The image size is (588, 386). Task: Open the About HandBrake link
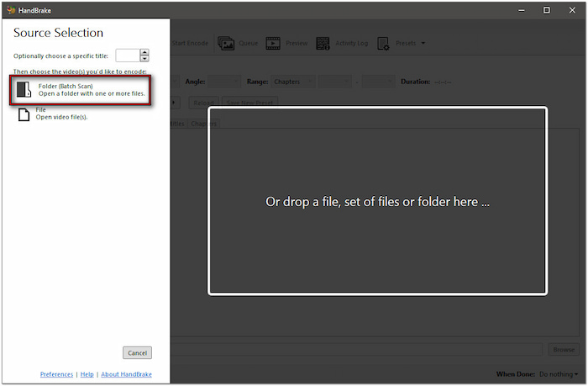pos(126,374)
